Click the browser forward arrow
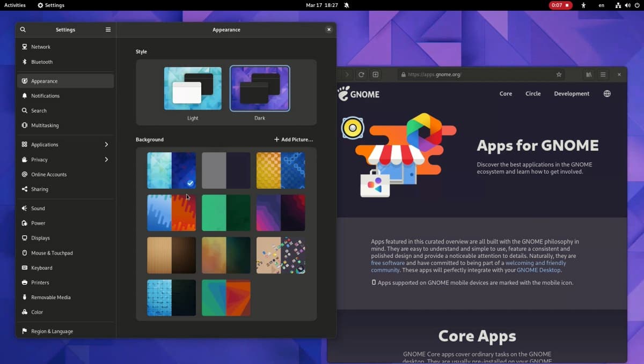This screenshot has width=644, height=364. (347, 75)
